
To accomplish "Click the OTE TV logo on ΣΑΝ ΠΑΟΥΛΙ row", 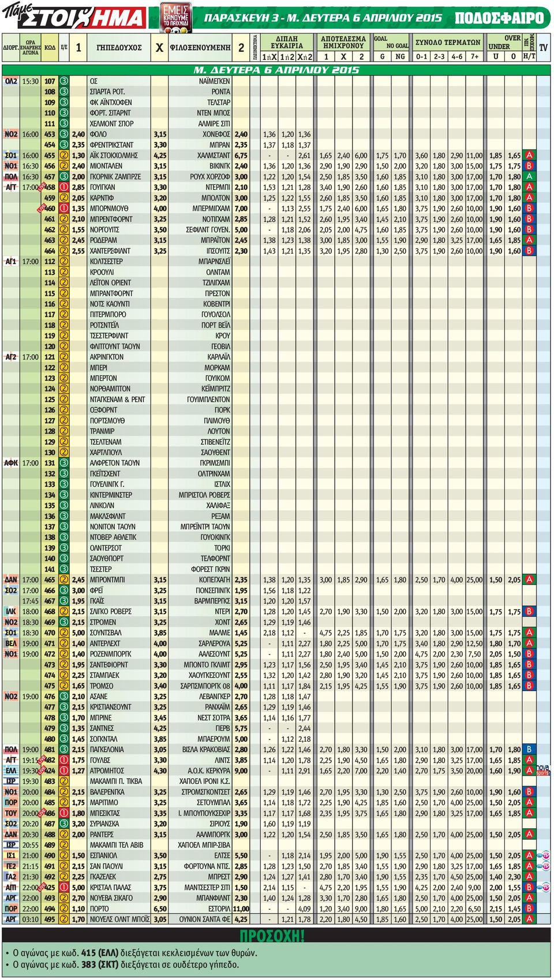I will 543,866.
